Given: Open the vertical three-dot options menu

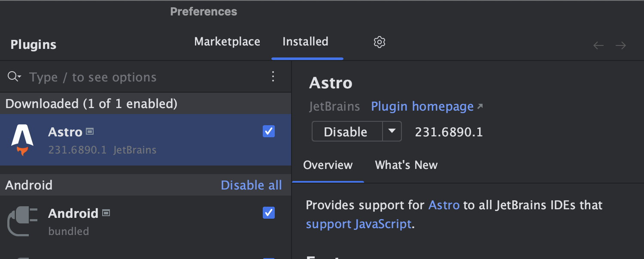Looking at the screenshot, I should tap(273, 77).
